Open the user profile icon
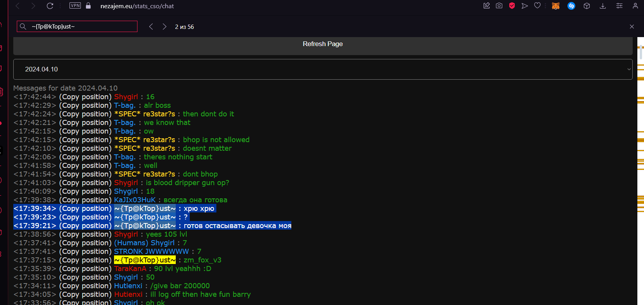 click(635, 6)
